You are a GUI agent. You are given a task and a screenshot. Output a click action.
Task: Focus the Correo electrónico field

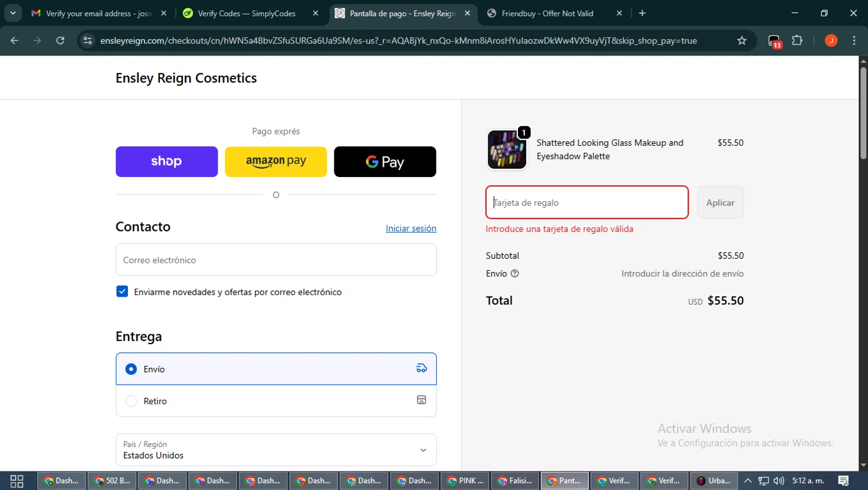click(276, 260)
